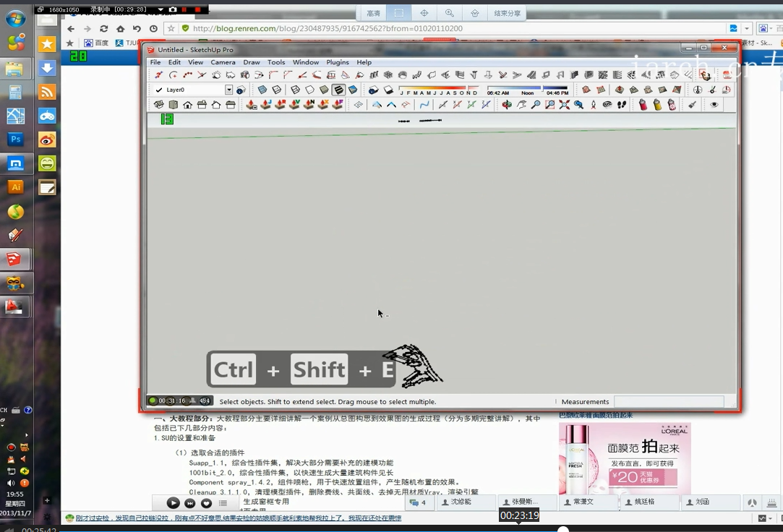The height and width of the screenshot is (532, 783).
Task: Bookmark page with address bar star
Action: point(171,28)
